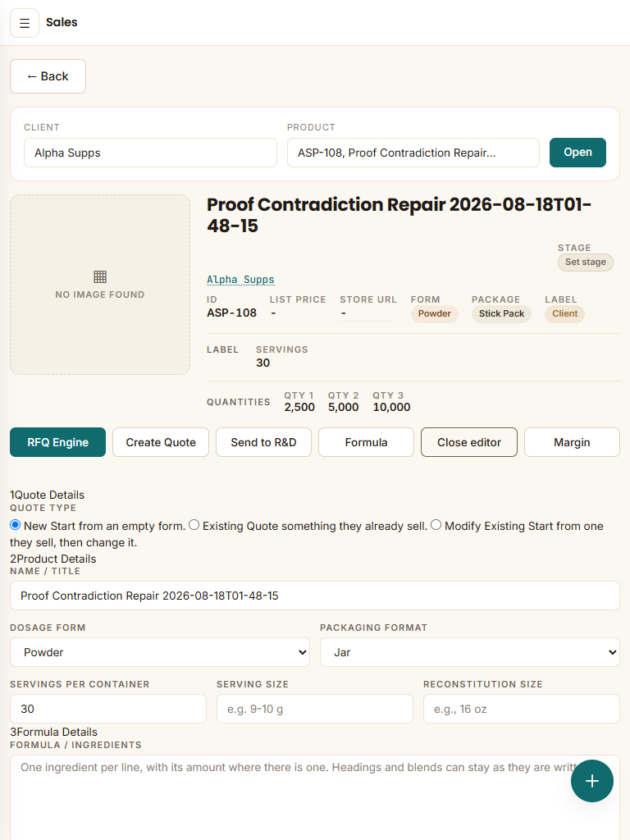Click the QTY 3 value 10,000

pyautogui.click(x=391, y=407)
